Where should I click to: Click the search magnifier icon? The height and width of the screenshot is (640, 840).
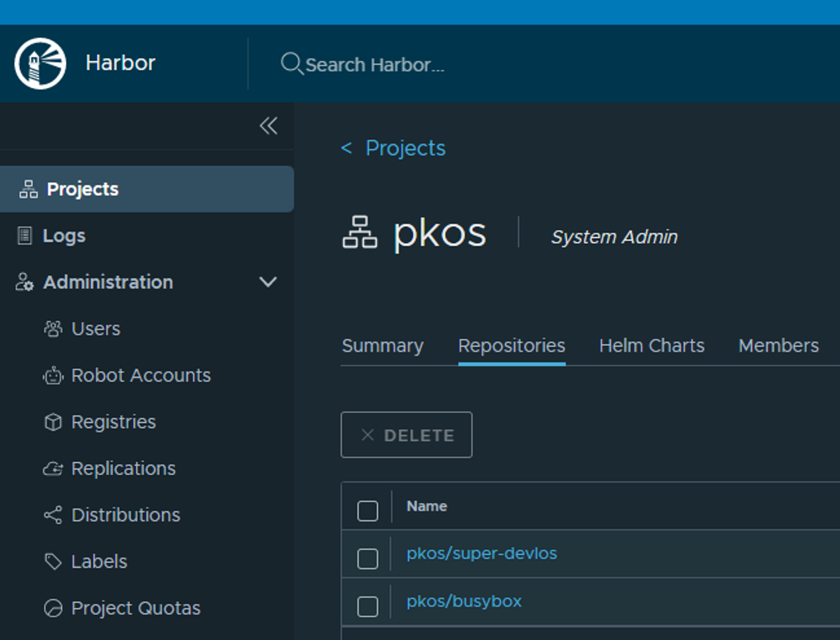pos(291,63)
